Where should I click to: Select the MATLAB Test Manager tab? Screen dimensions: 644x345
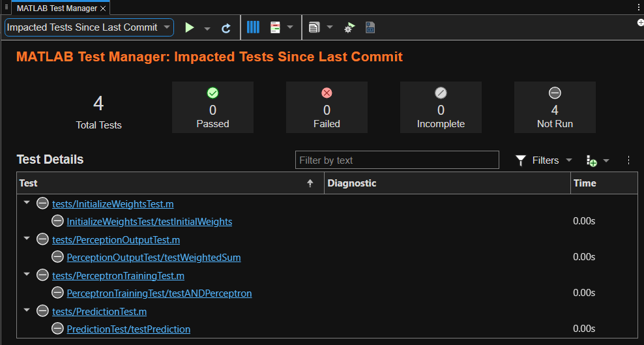(56, 8)
